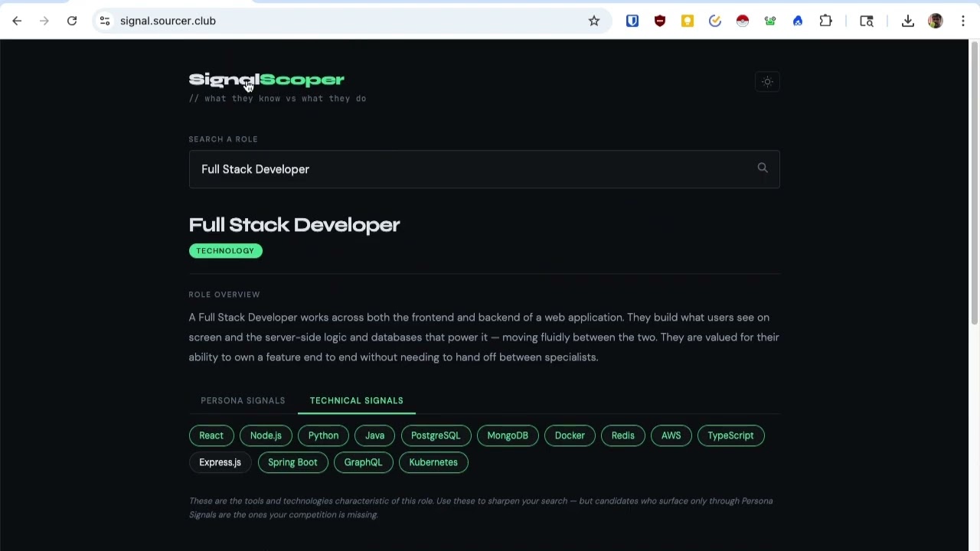Image resolution: width=980 pixels, height=551 pixels.
Task: Open the circular checkmark extension icon
Action: coord(715,21)
